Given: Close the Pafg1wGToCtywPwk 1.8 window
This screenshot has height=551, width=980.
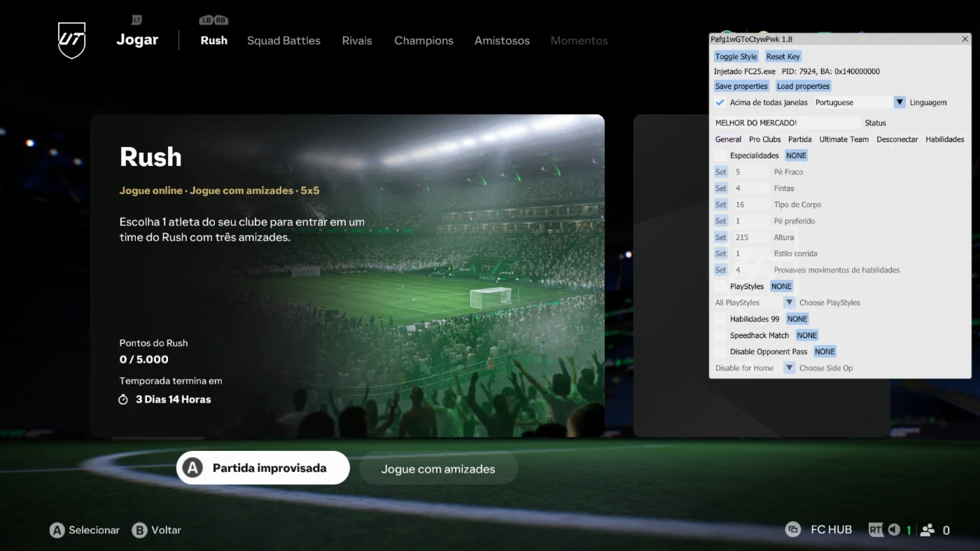Looking at the screenshot, I should pos(965,39).
